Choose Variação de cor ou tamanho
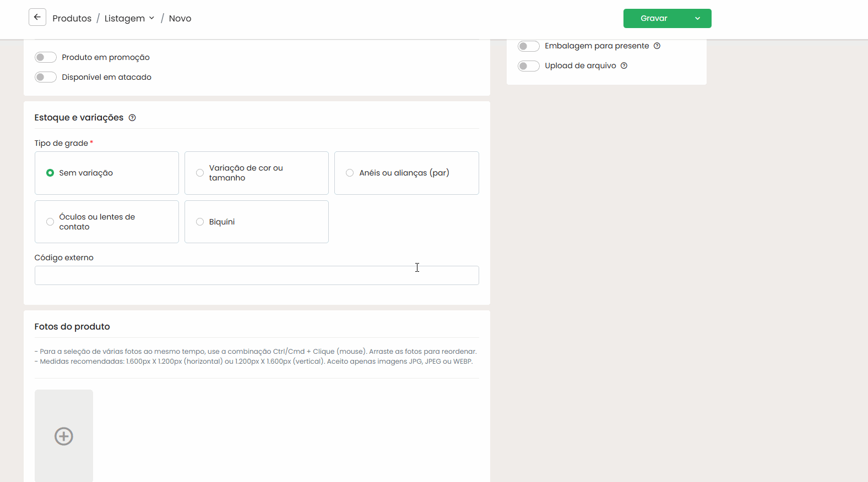 tap(200, 173)
